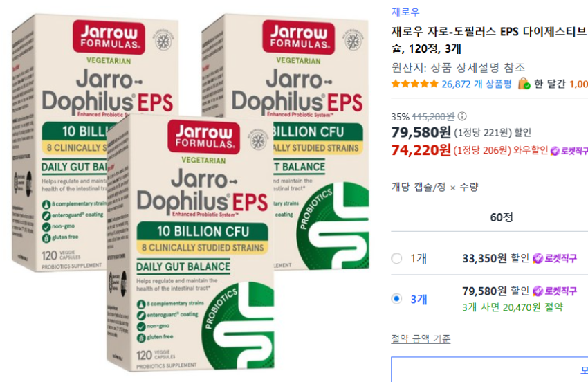Click the front Jarro-Dophilus EPS box image

[x=190, y=243]
